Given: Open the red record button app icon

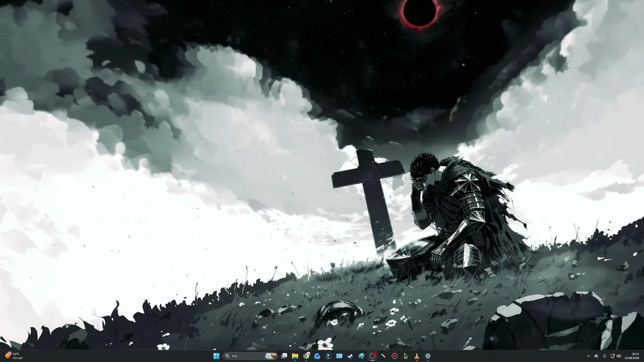Looking at the screenshot, I should pos(394,356).
